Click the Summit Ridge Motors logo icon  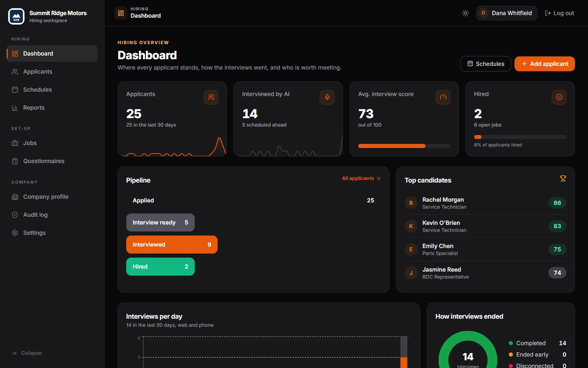pos(16,16)
